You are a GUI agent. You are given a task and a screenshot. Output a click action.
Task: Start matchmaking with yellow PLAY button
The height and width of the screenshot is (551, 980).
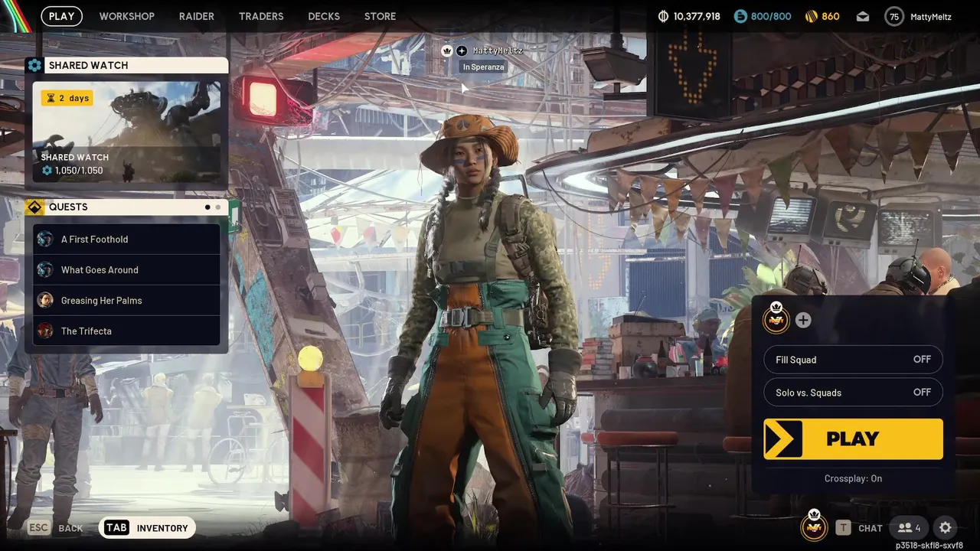[853, 439]
